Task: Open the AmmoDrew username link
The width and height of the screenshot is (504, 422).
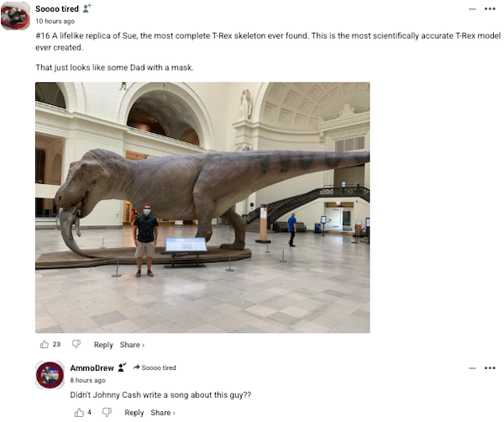Action: (92, 367)
